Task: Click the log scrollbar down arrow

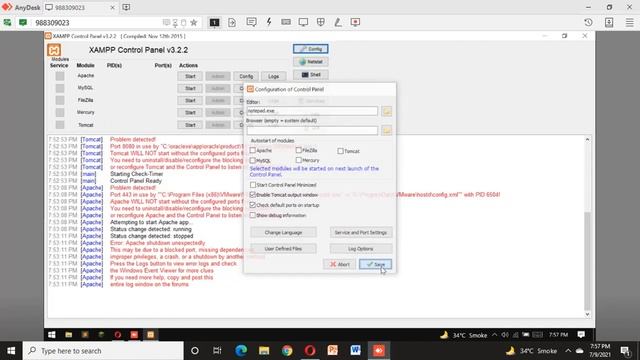Action: click(x=587, y=314)
